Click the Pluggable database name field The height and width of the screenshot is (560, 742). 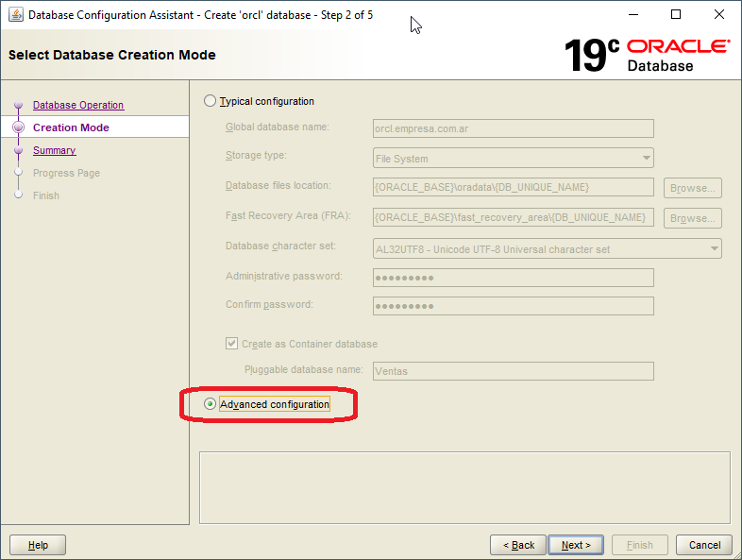click(514, 371)
